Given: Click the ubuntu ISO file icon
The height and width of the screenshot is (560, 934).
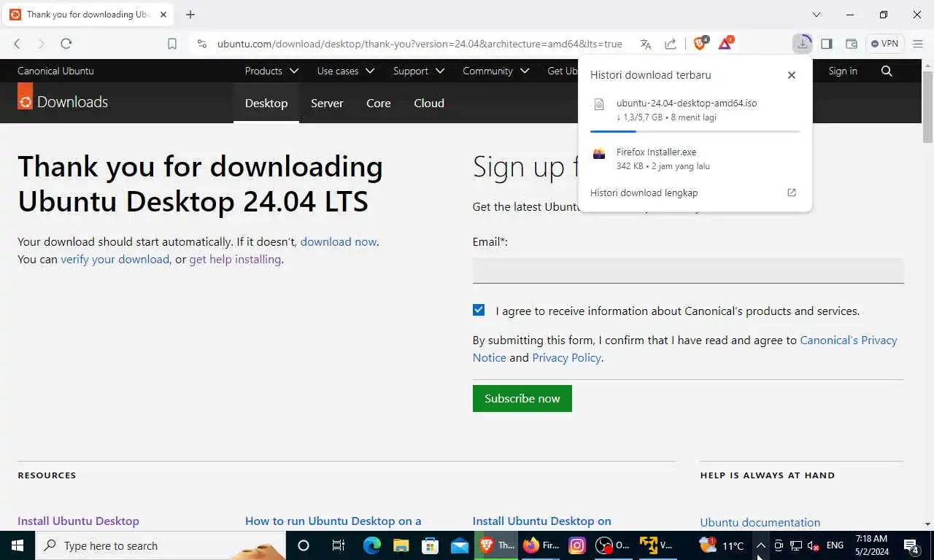Looking at the screenshot, I should pos(599,104).
